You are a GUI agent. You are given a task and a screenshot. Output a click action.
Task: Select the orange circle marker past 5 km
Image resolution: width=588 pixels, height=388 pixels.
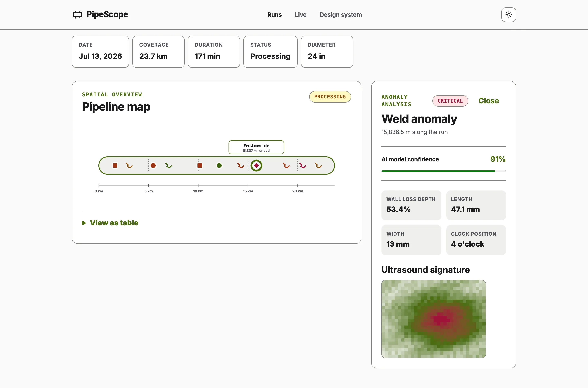coord(153,166)
